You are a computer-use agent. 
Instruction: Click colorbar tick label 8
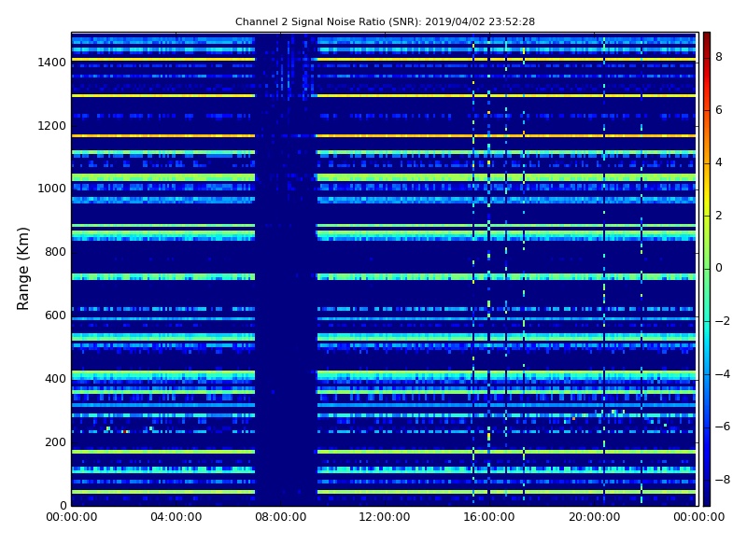719,57
